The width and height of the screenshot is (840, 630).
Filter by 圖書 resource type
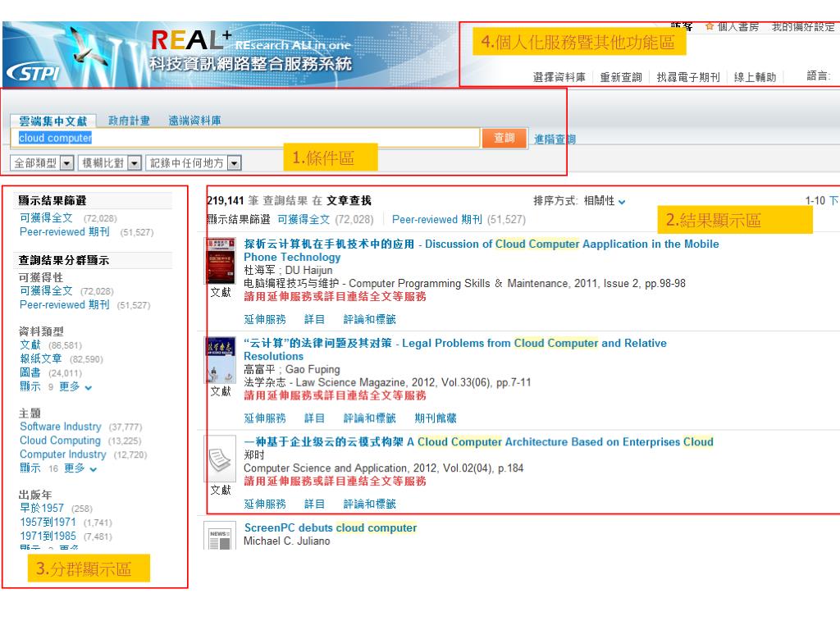click(x=30, y=372)
